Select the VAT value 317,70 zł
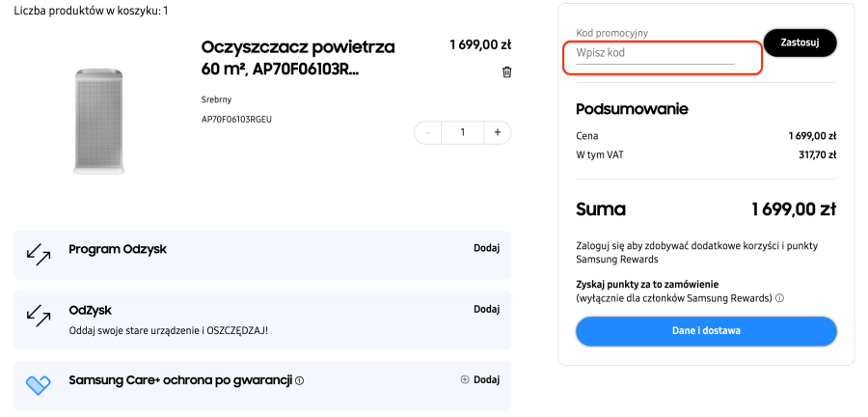 tap(817, 155)
